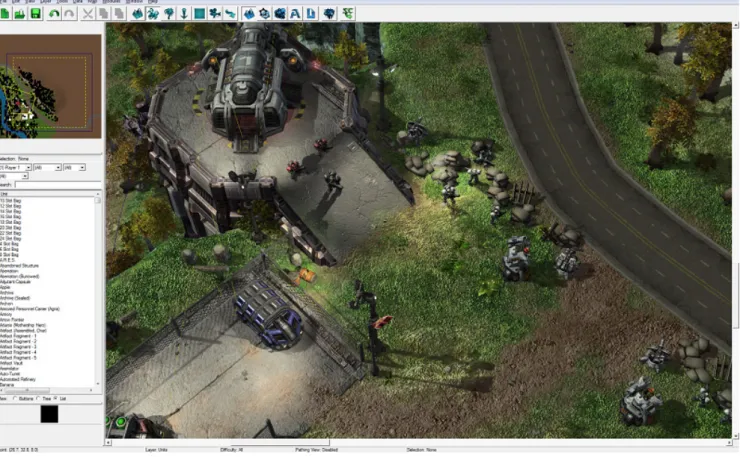Open the Import module document icon
The image size is (740, 457).
point(311,13)
